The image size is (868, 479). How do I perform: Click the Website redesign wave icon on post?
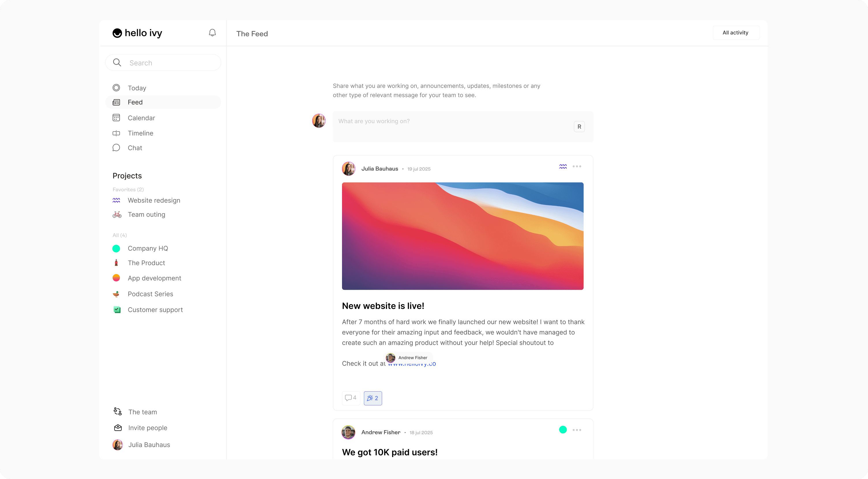(563, 166)
